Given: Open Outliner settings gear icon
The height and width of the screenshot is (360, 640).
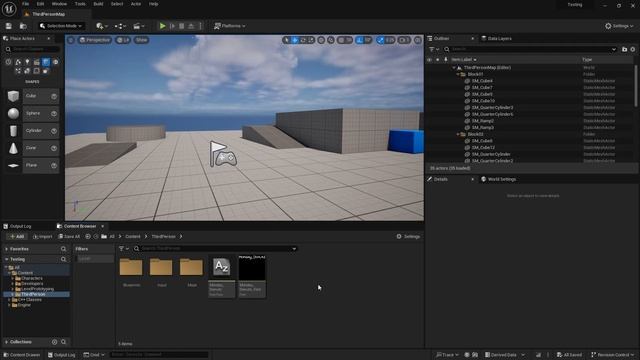Looking at the screenshot, I should pyautogui.click(x=633, y=49).
